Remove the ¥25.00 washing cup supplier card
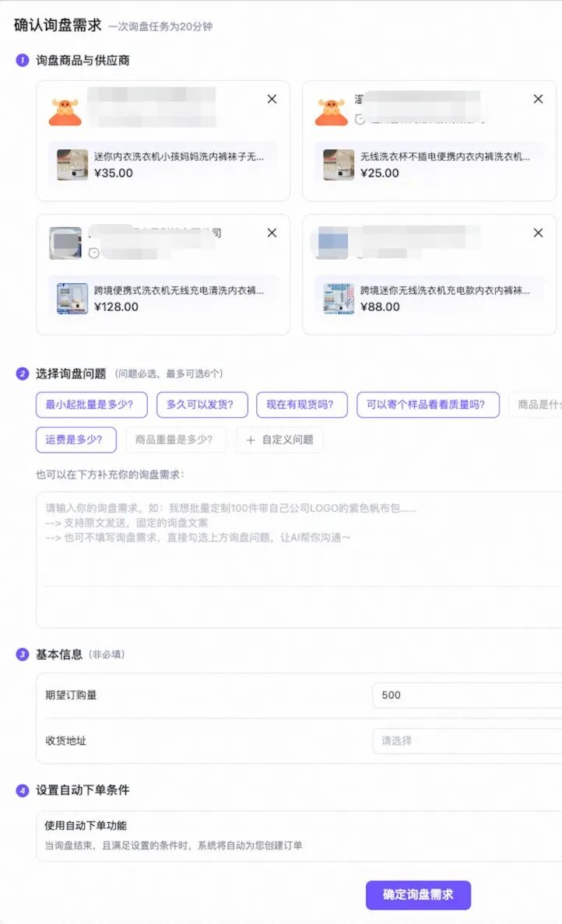The width and height of the screenshot is (562, 924). pyautogui.click(x=538, y=99)
